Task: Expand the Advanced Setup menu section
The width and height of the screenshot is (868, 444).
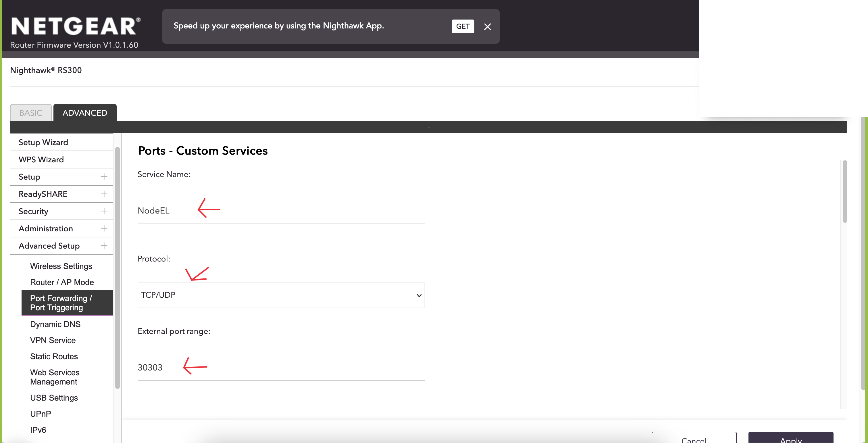Action: click(104, 245)
